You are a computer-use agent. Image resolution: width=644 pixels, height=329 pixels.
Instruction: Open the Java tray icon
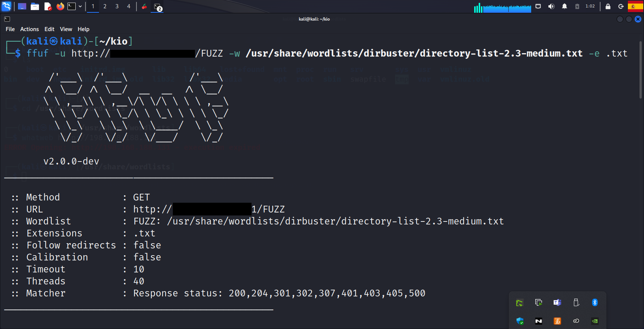[557, 321]
